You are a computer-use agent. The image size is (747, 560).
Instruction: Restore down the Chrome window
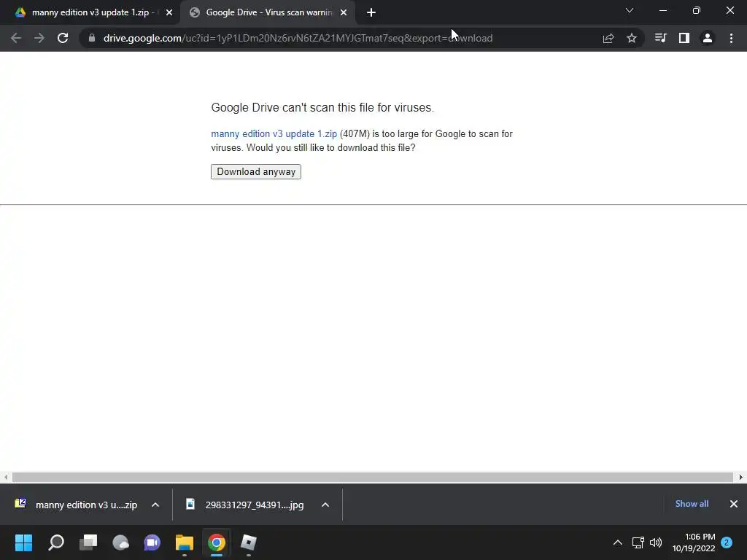click(x=696, y=10)
